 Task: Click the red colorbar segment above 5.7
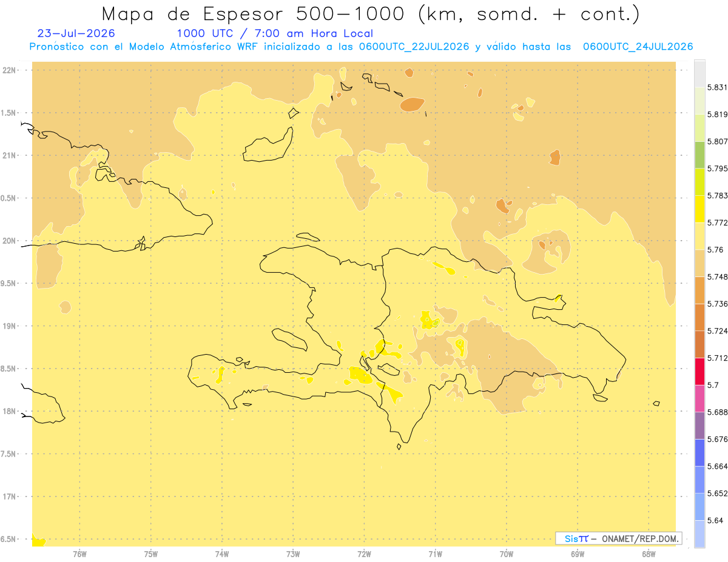[699, 371]
